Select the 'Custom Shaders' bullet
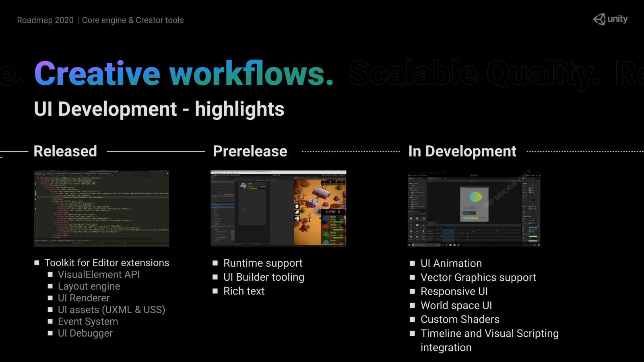 click(460, 319)
